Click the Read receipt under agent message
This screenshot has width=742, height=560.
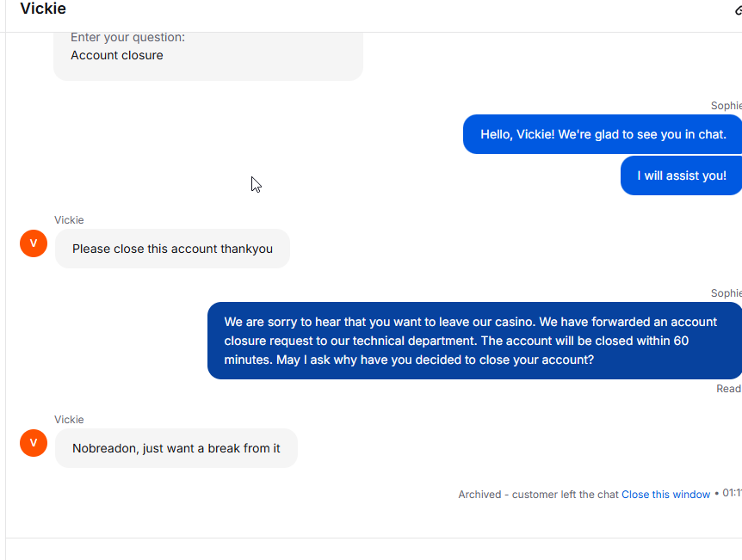click(729, 389)
